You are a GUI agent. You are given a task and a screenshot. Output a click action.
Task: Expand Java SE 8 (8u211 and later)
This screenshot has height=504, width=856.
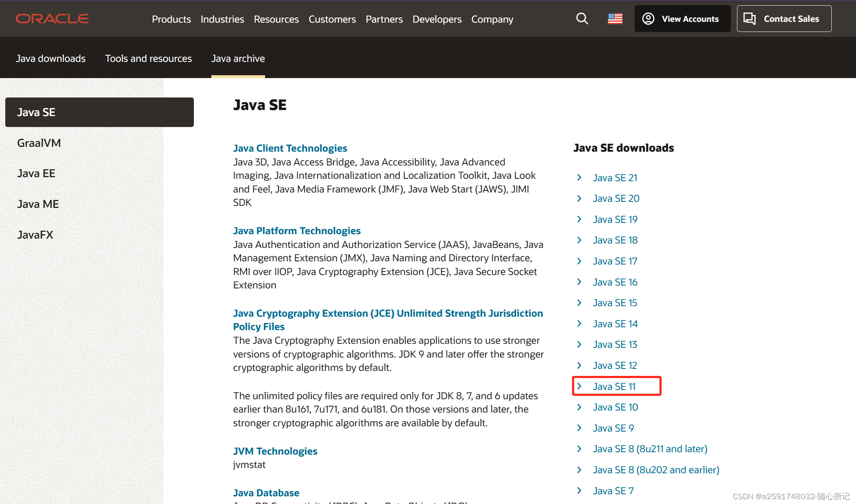(x=650, y=449)
